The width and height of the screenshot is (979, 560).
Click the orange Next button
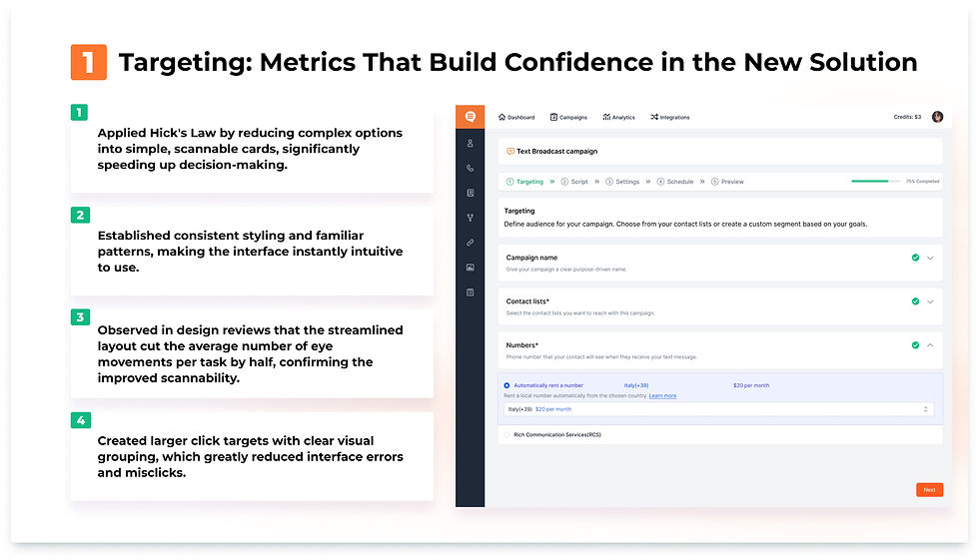point(930,489)
